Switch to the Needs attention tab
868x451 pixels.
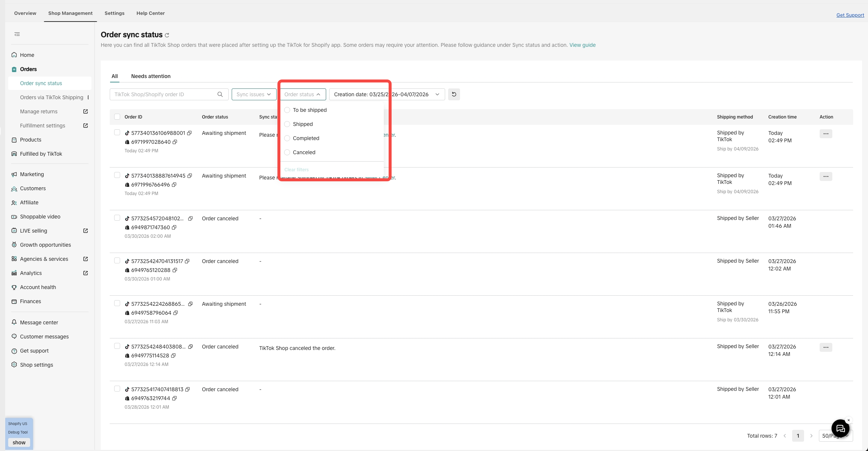click(x=151, y=76)
